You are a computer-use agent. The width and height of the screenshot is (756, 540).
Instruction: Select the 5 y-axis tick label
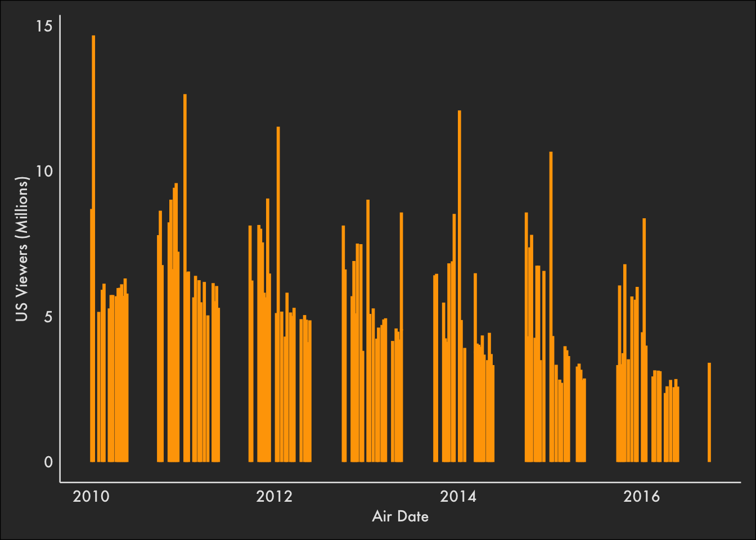coord(48,317)
